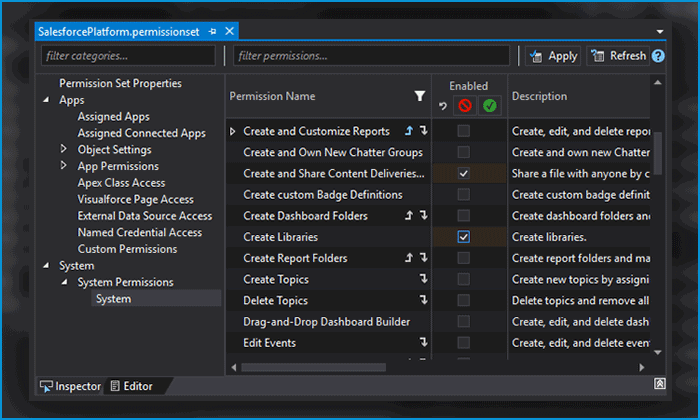Image resolution: width=700 pixels, height=420 pixels.
Task: Switch to the Inspector tab
Action: (71, 386)
